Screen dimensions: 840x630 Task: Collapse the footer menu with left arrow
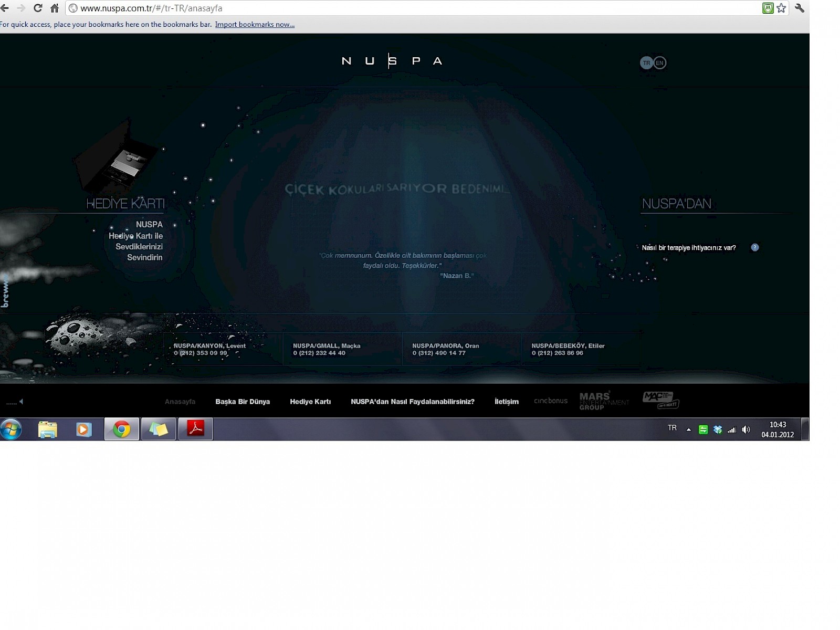(21, 402)
